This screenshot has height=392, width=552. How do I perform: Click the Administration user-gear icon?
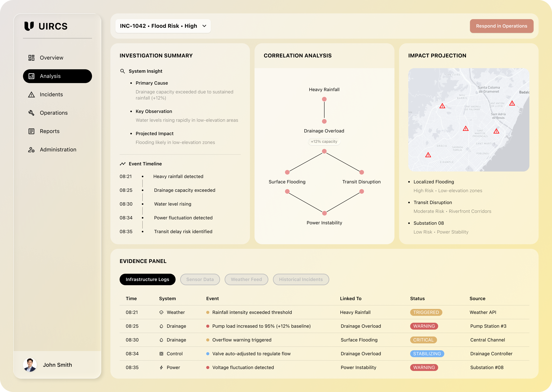(x=31, y=150)
